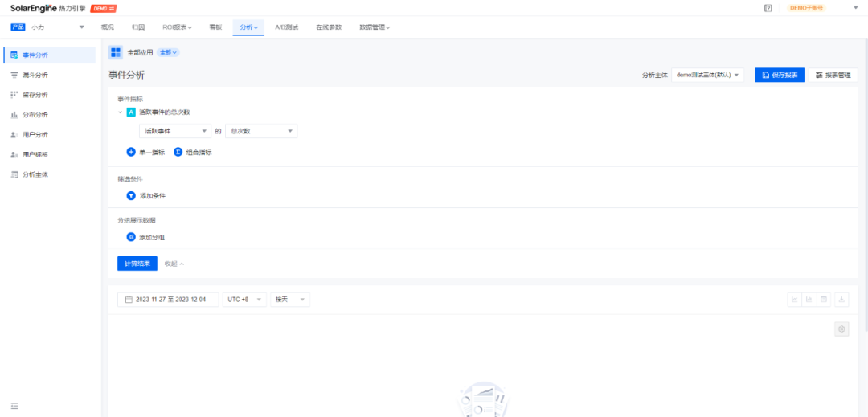Click the filter icon for 添加条件

(x=131, y=196)
